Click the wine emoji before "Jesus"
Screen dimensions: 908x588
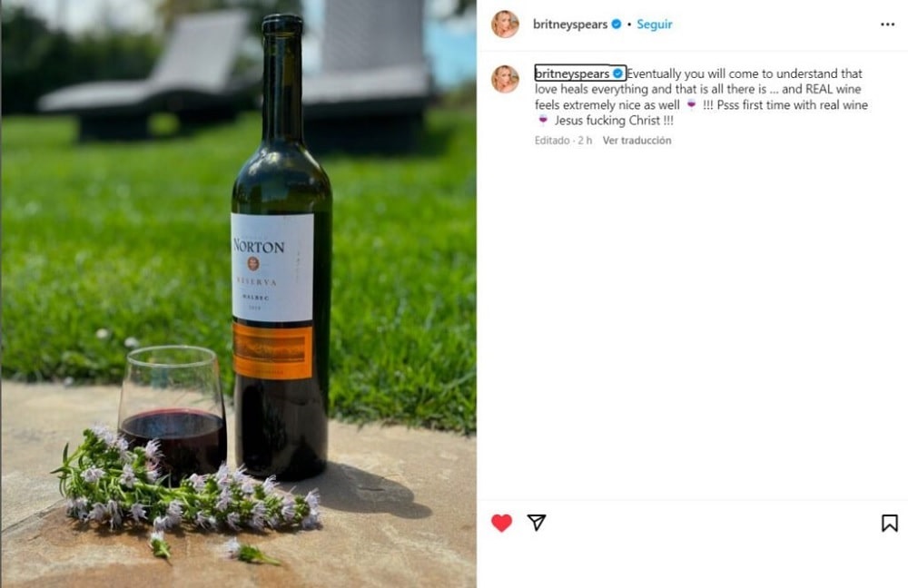pos(543,121)
